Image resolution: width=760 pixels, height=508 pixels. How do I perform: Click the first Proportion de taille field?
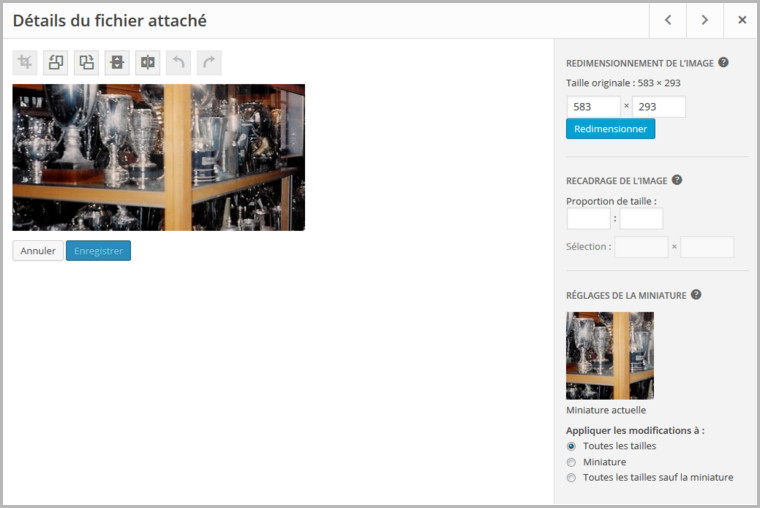coord(588,219)
